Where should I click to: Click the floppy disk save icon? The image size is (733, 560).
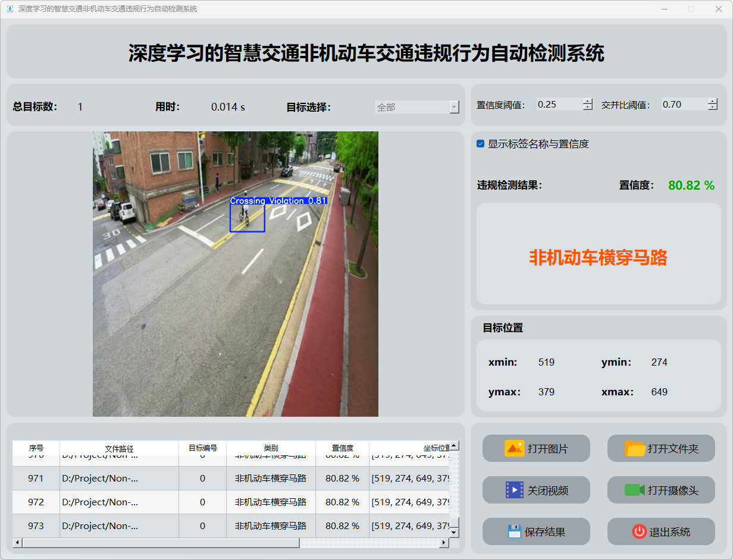click(514, 531)
